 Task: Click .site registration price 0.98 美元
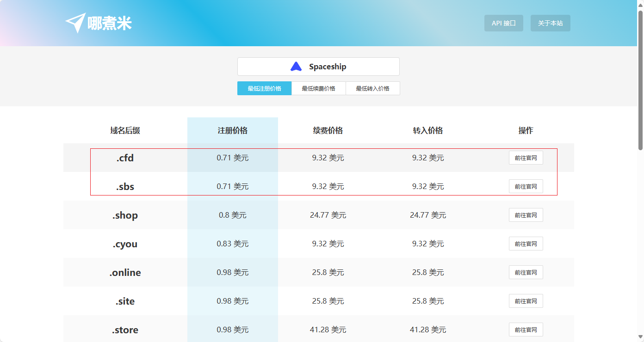pyautogui.click(x=233, y=301)
